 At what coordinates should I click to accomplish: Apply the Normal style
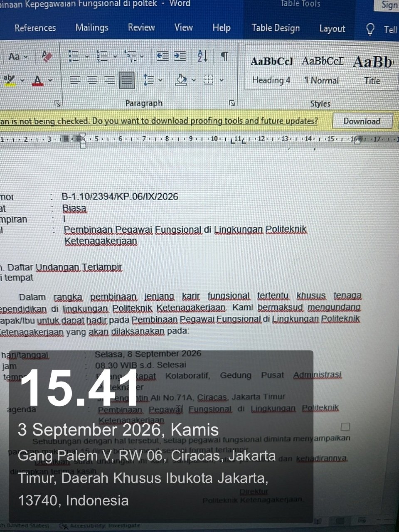[323, 71]
